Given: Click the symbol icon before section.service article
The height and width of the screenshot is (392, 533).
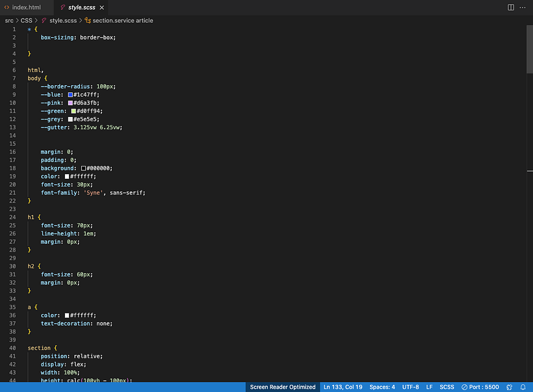Looking at the screenshot, I should [x=88, y=20].
